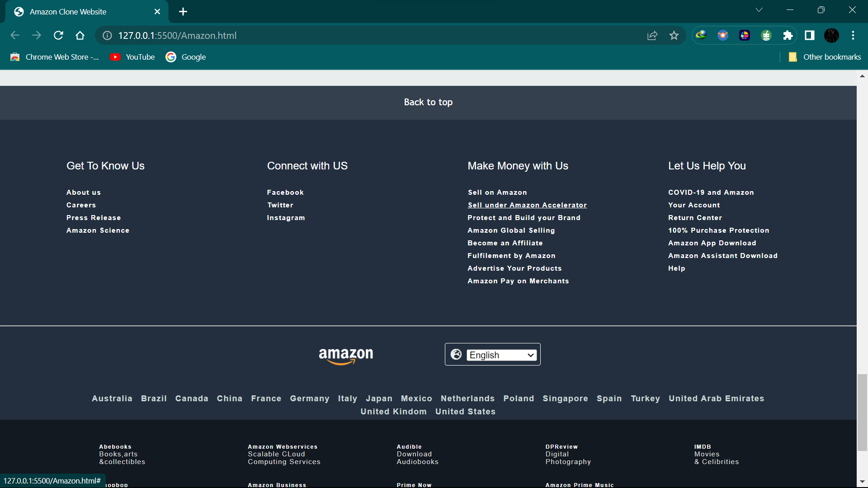Click the globe icon beside the language selector
Screen dimensions: 868x488
pos(457,354)
